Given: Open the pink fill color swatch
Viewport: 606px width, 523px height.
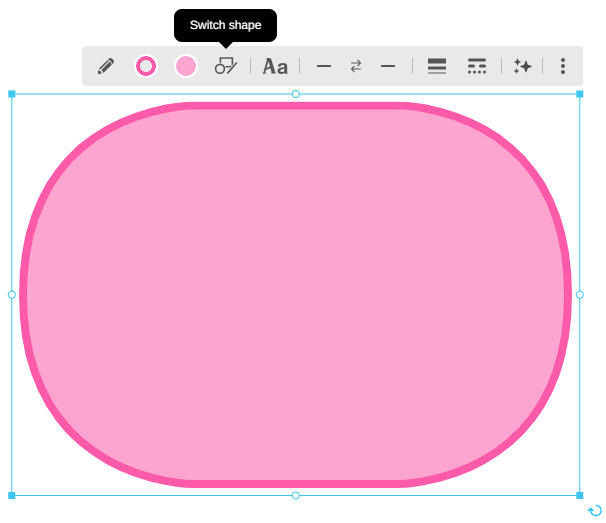Looking at the screenshot, I should tap(186, 66).
